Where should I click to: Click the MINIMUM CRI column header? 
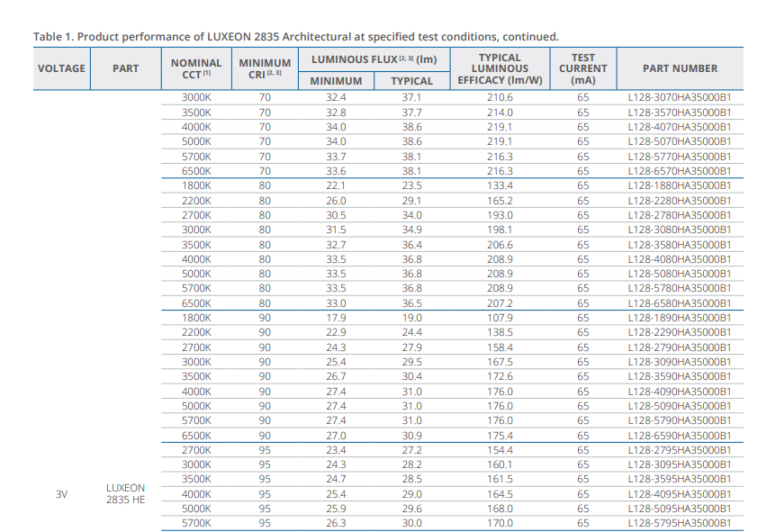(x=265, y=68)
